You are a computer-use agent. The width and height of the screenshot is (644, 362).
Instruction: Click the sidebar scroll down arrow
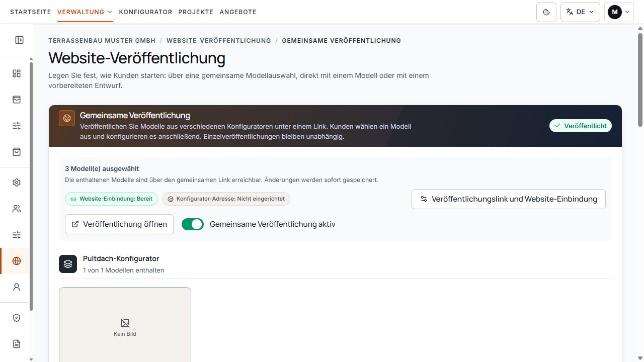[x=31, y=359]
